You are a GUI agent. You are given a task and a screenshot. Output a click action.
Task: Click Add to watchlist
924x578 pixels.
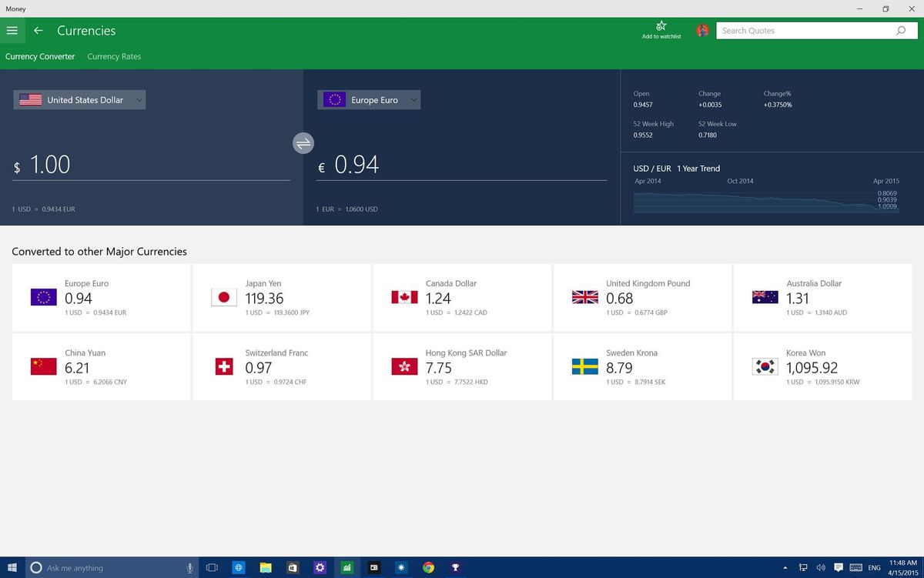(x=660, y=29)
